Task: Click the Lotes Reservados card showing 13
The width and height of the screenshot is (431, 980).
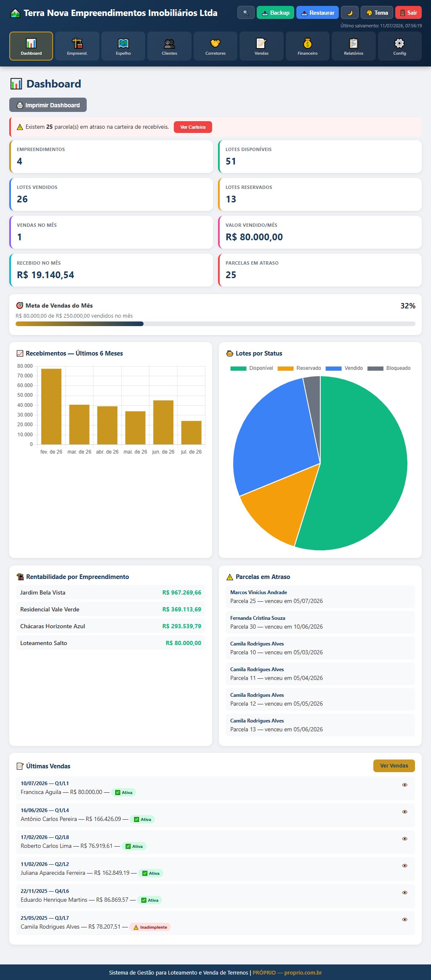Action: [x=320, y=194]
